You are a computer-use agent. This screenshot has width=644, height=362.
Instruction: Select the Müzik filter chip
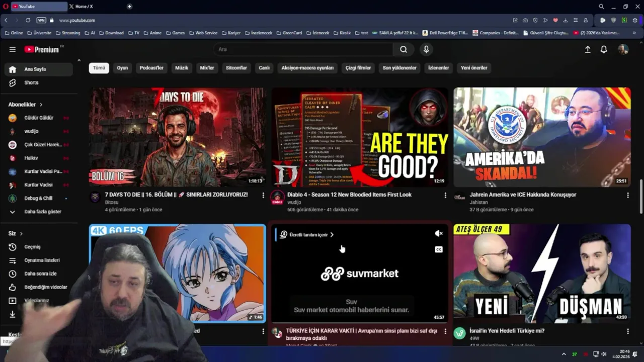point(182,68)
